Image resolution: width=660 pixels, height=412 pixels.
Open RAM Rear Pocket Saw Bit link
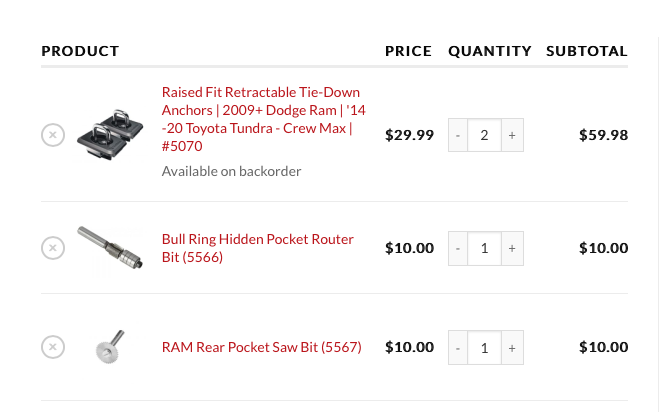262,347
